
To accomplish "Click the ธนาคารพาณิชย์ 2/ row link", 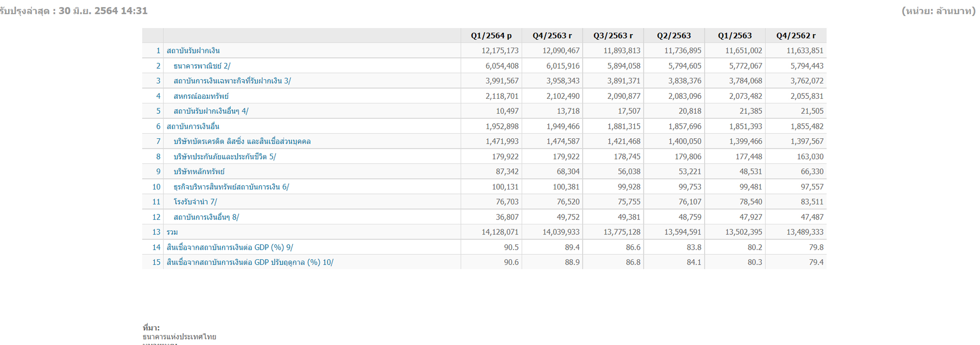I will pos(202,66).
